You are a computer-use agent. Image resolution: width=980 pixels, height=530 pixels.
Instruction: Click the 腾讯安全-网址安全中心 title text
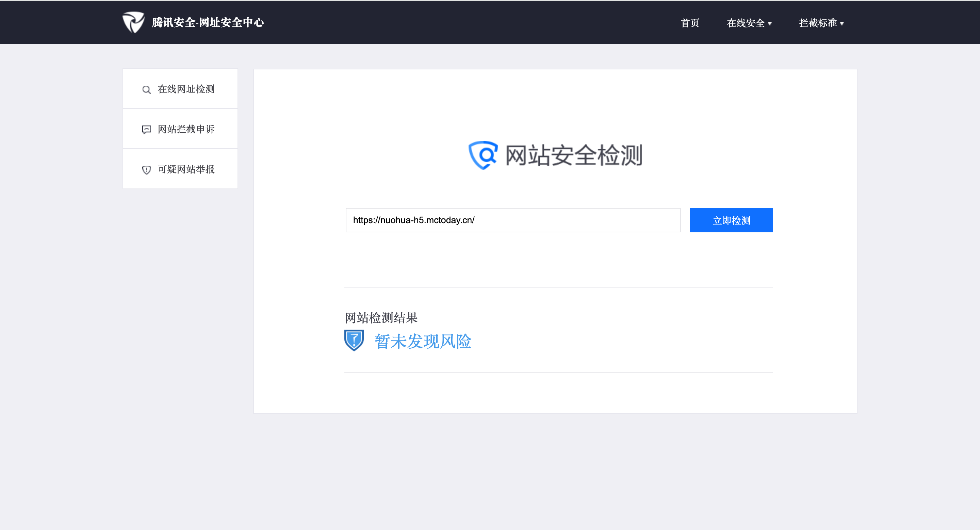click(208, 22)
